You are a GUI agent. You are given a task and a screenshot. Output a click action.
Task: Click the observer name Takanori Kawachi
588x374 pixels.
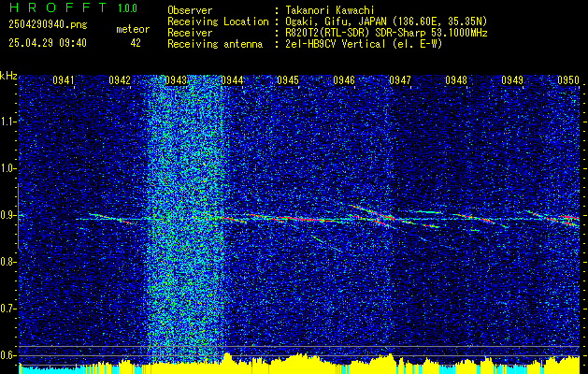(x=329, y=10)
